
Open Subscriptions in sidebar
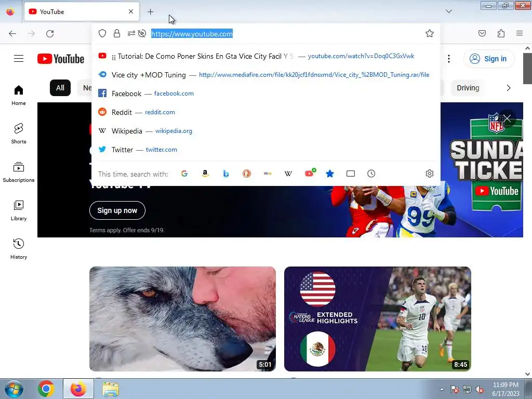pos(19,172)
